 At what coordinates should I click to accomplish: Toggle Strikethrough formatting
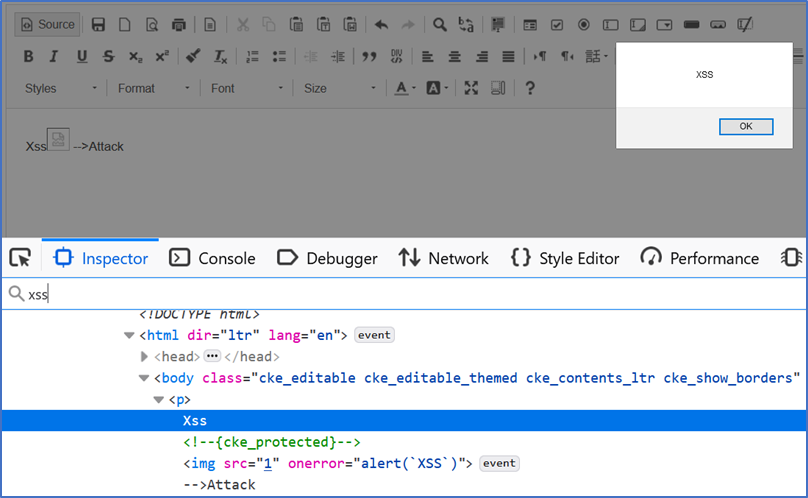pyautogui.click(x=108, y=56)
